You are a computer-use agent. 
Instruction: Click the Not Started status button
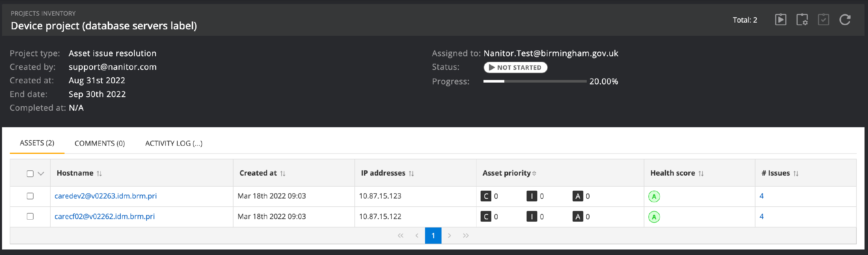pos(515,68)
